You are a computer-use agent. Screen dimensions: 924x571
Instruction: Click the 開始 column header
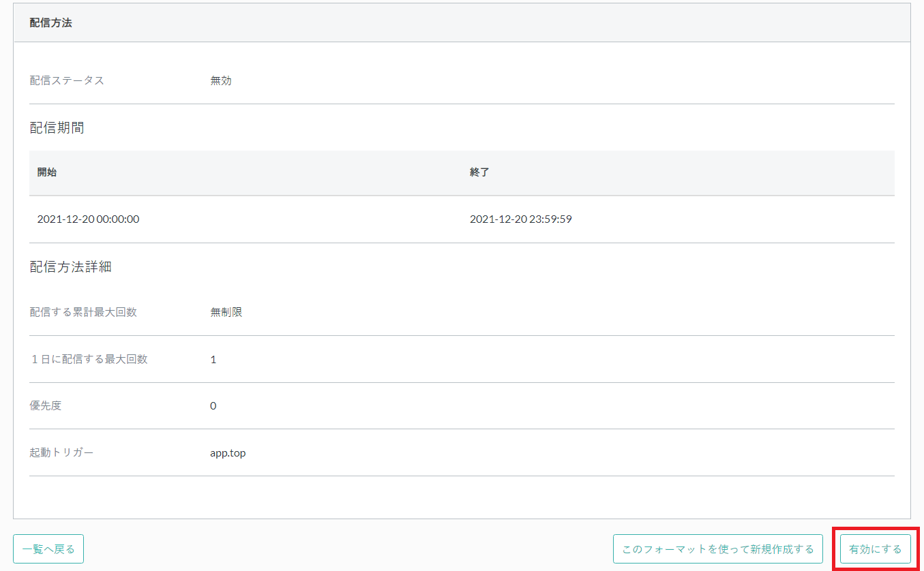[47, 172]
